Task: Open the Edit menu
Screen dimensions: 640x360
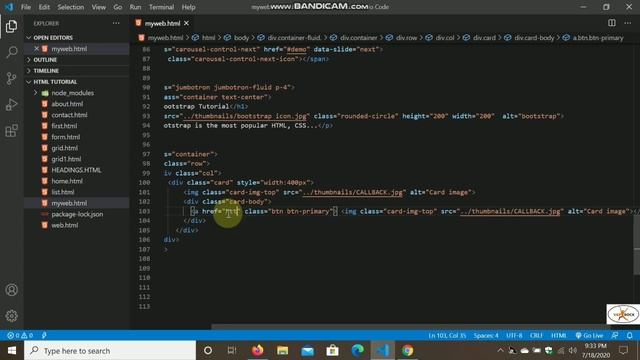Action: (x=44, y=7)
